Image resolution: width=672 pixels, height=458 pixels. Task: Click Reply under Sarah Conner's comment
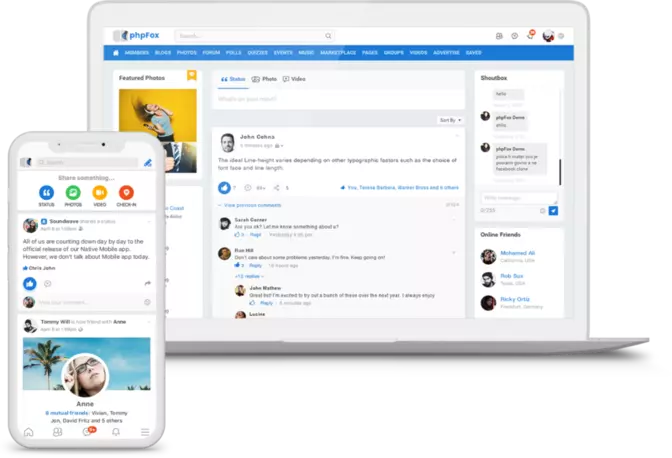tap(256, 234)
